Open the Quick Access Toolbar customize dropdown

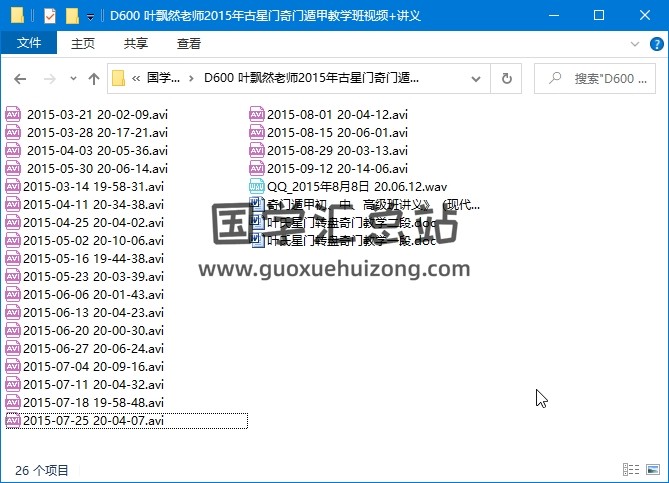click(90, 17)
